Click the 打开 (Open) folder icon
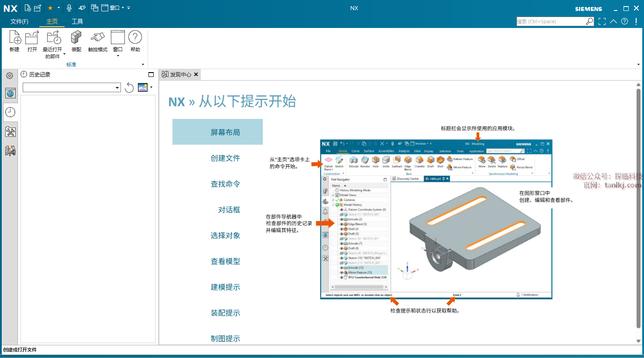 (32, 38)
